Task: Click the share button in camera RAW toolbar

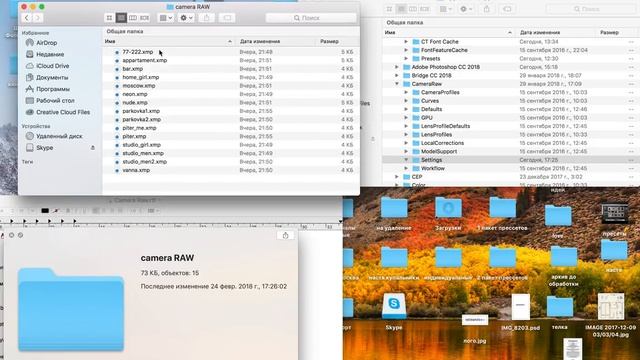Action: click(207, 18)
